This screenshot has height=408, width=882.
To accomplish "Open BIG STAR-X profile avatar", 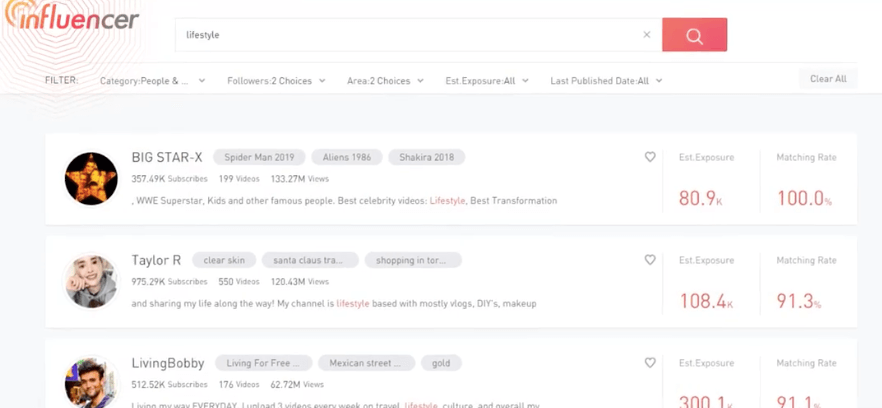I will [91, 178].
